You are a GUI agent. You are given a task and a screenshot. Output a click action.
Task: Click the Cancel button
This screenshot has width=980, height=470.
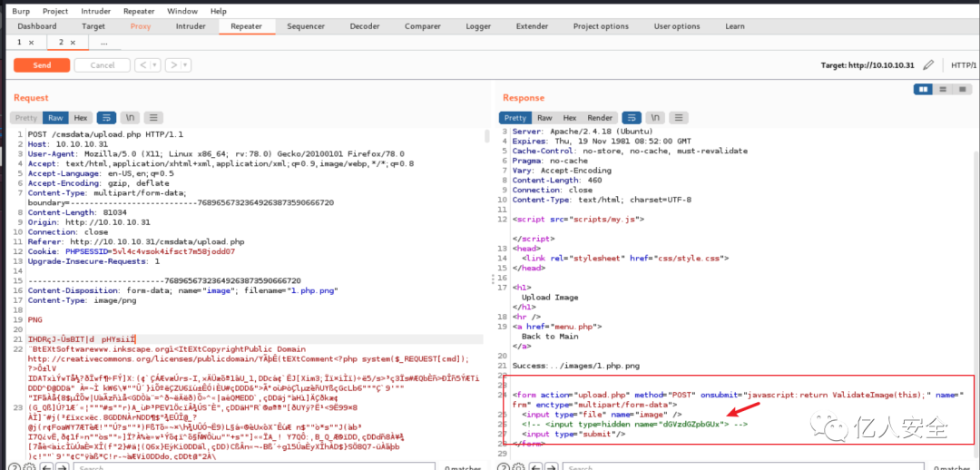(102, 65)
